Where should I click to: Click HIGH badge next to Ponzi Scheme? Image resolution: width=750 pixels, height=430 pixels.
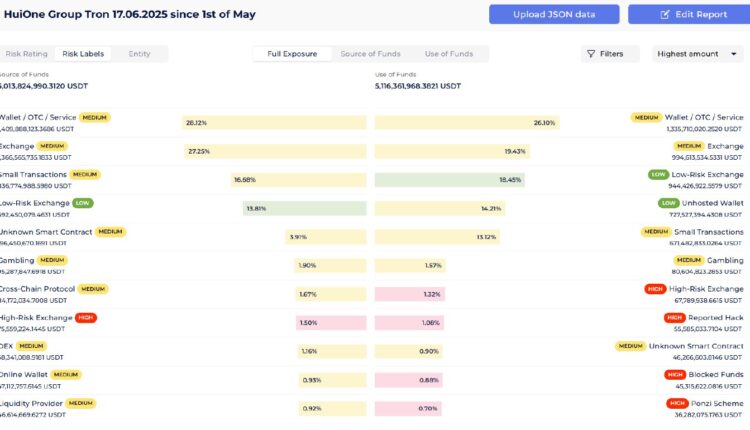click(675, 403)
